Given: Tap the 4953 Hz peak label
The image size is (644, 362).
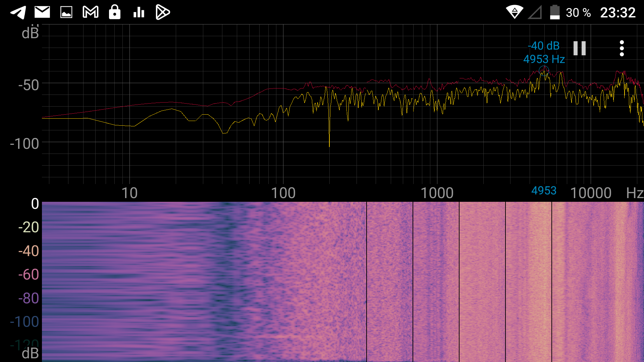Looking at the screenshot, I should point(544,59).
